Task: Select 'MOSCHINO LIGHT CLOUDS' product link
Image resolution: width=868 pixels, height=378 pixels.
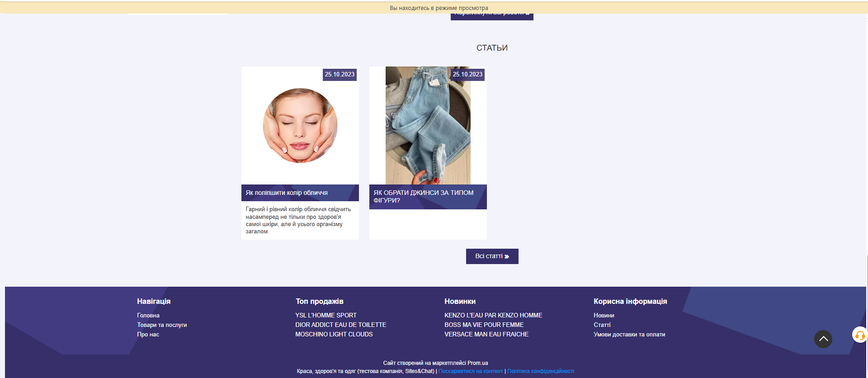Action: point(334,335)
